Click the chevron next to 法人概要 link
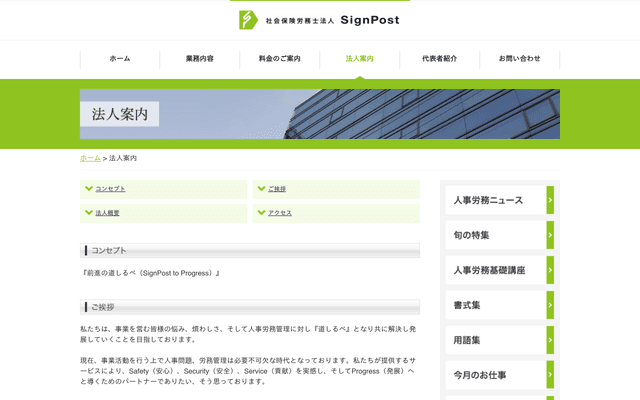Screen dimensions: 640x400 click(89, 213)
